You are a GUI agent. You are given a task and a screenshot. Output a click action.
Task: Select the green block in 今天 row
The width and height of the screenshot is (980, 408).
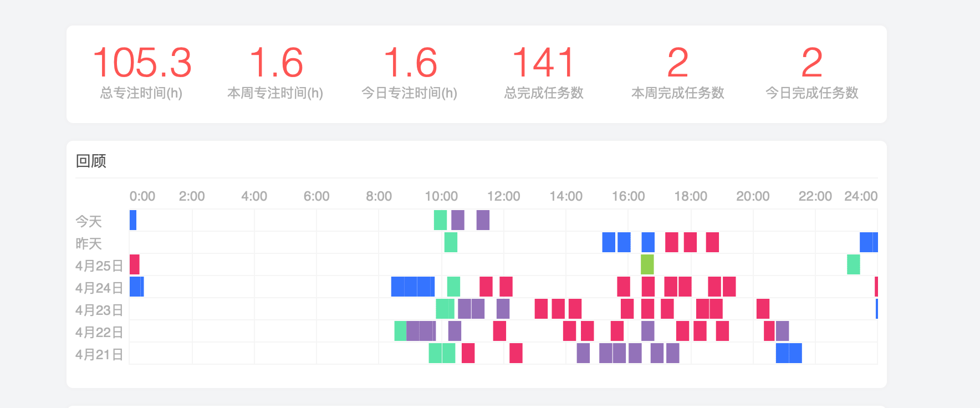(440, 220)
